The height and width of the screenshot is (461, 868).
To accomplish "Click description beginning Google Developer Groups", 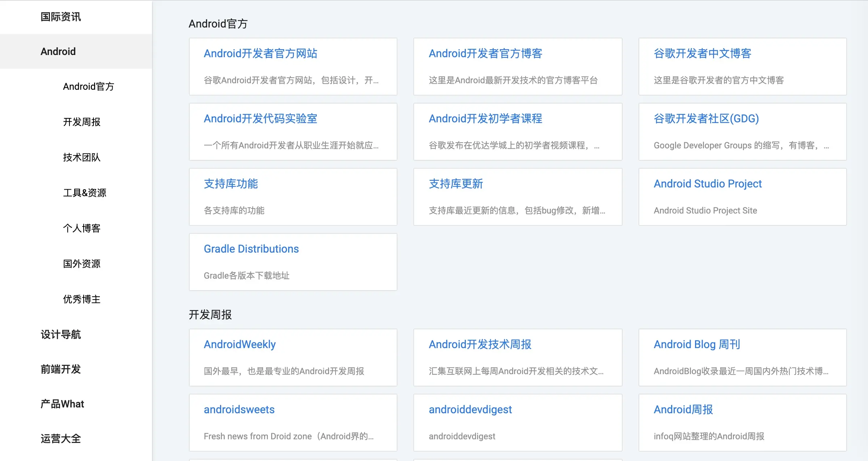I will (x=741, y=145).
